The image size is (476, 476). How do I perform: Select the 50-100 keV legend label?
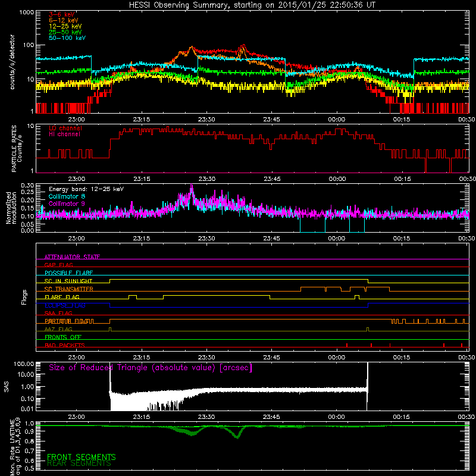67,38
